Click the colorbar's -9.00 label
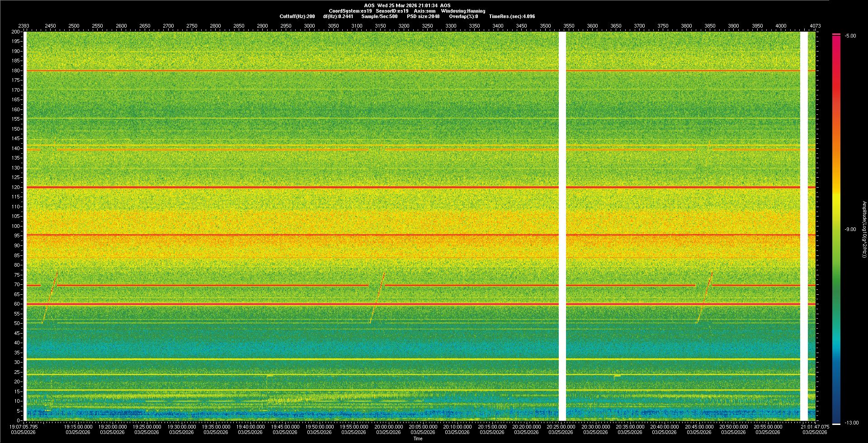The width and height of the screenshot is (868, 443). pyautogui.click(x=850, y=229)
